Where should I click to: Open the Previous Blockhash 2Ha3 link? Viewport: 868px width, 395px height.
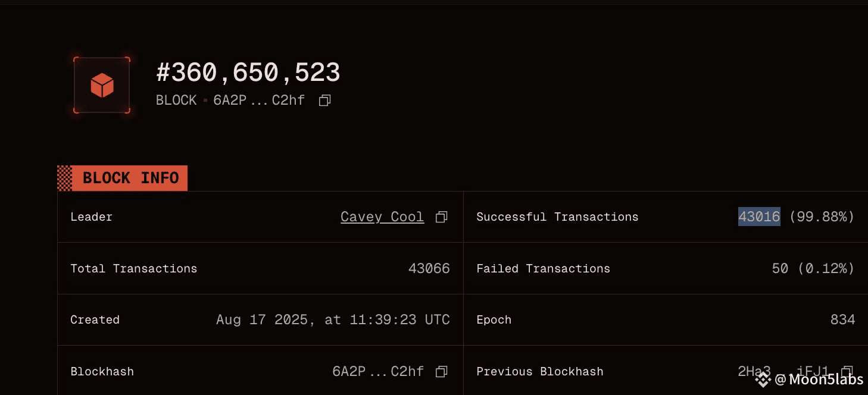[x=787, y=372]
